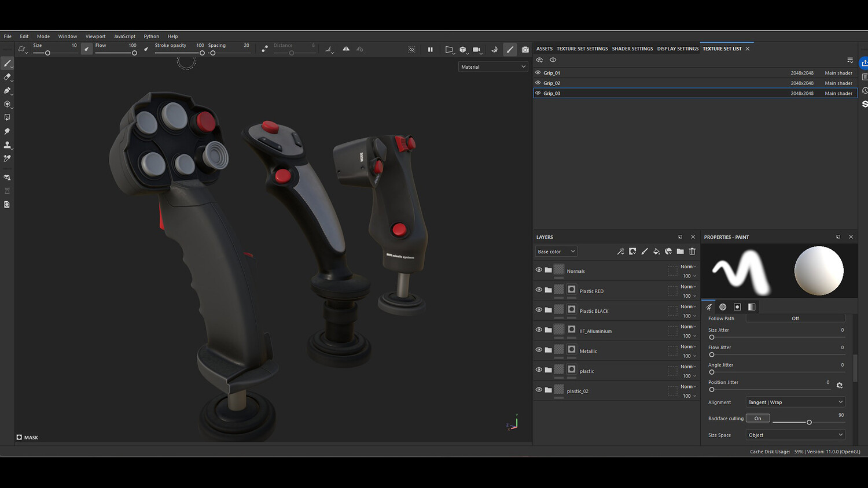Select the Smudge tool
The image size is (868, 488).
tap(7, 131)
